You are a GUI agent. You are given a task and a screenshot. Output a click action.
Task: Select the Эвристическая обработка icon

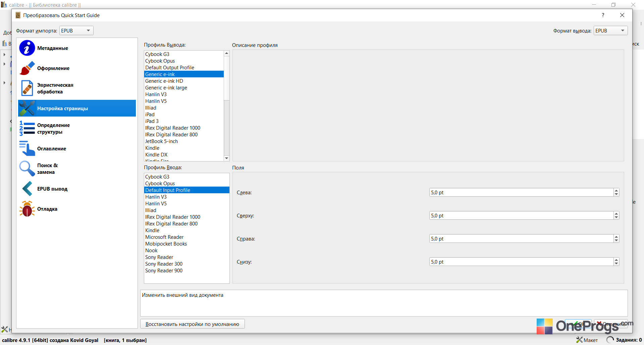(27, 88)
